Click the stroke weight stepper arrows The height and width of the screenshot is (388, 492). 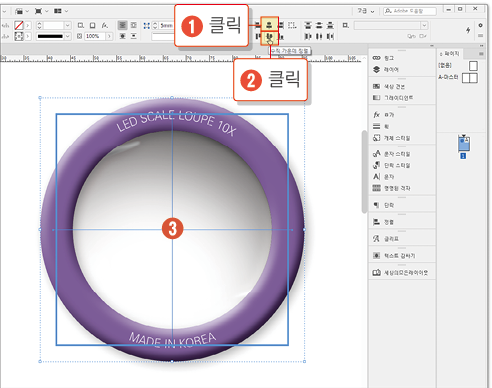39,25
